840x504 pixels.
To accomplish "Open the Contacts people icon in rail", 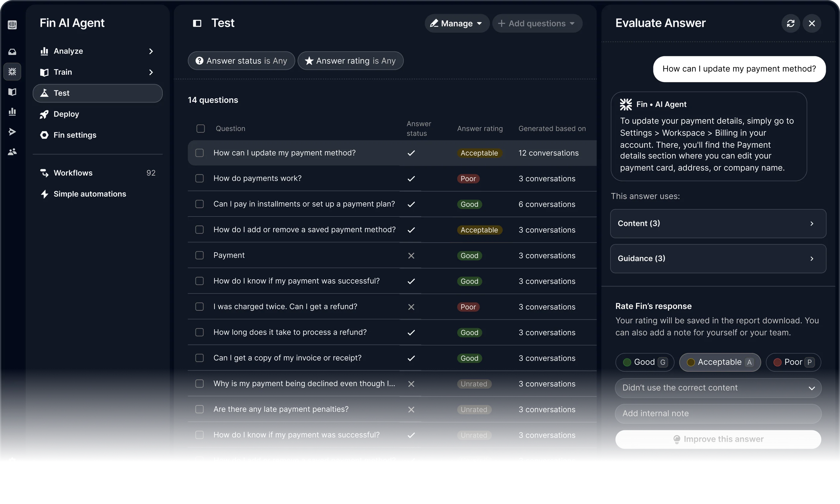I will click(12, 152).
